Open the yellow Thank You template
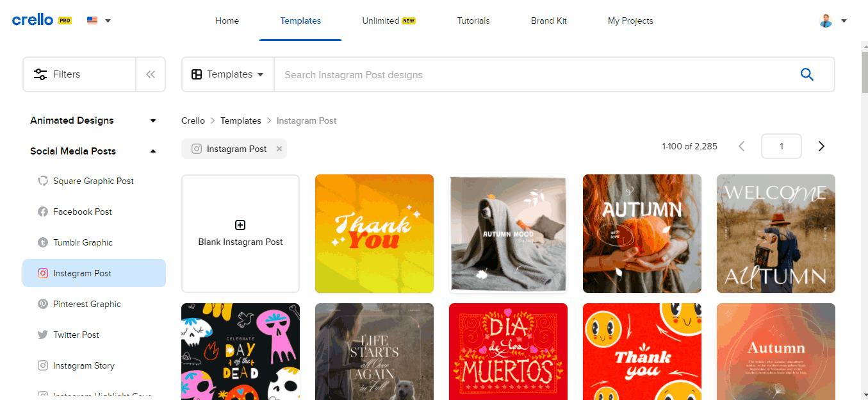The image size is (868, 400). [374, 233]
